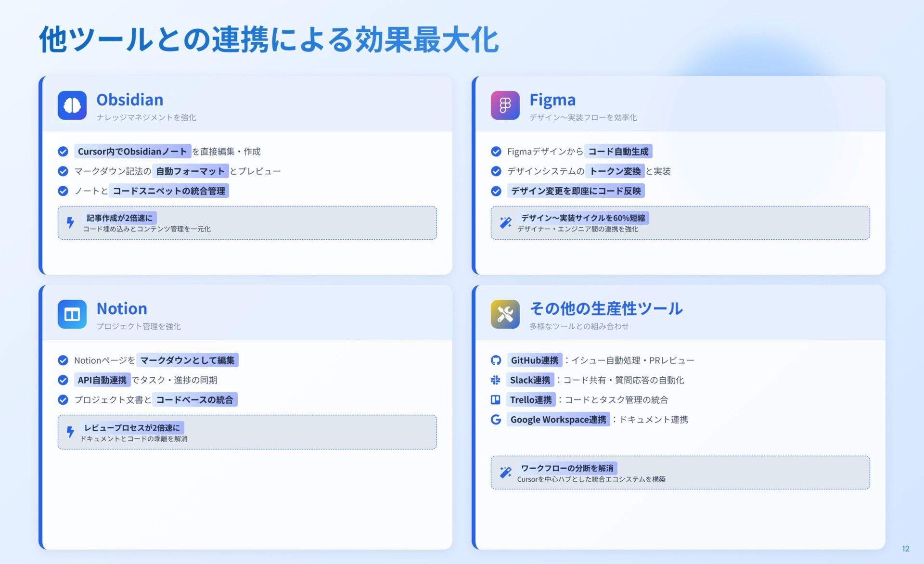
Task: Click the slide title 他ツールとの連携による効果最大化
Action: [269, 39]
